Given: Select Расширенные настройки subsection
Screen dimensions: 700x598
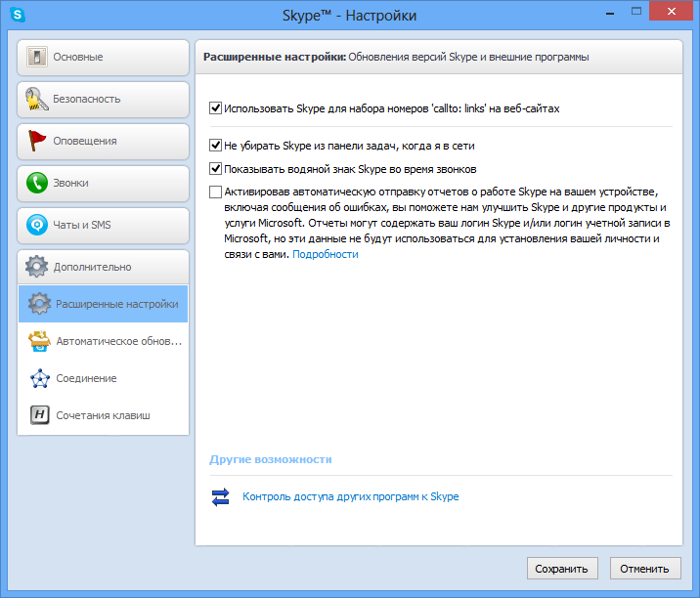Looking at the screenshot, I should click(x=103, y=304).
